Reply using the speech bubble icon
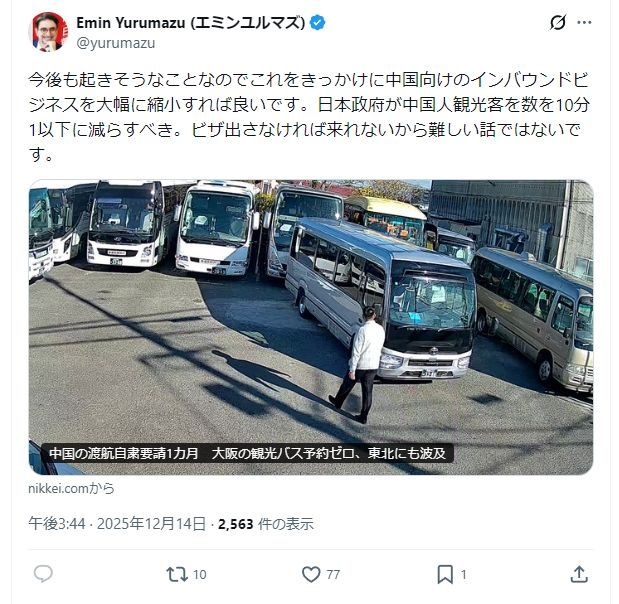Image resolution: width=619 pixels, height=604 pixels. [x=43, y=574]
